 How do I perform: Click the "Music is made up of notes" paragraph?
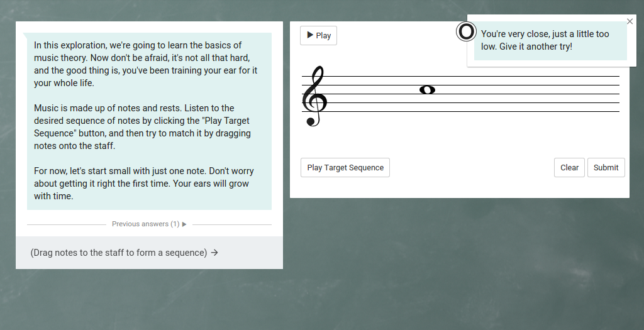tap(143, 127)
